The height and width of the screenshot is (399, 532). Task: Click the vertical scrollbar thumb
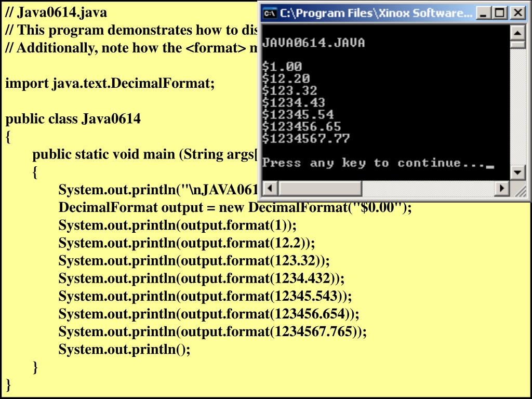pyautogui.click(x=518, y=45)
